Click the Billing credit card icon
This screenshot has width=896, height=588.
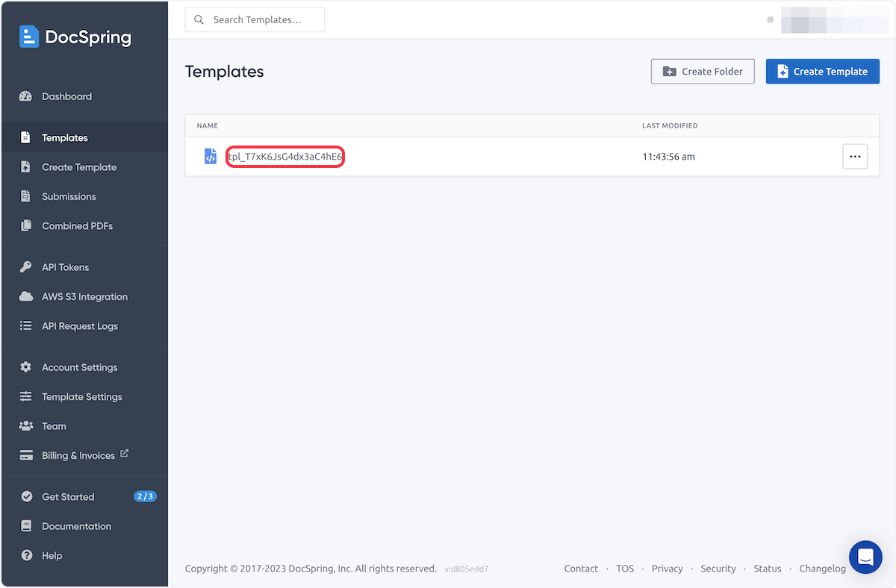click(x=26, y=455)
